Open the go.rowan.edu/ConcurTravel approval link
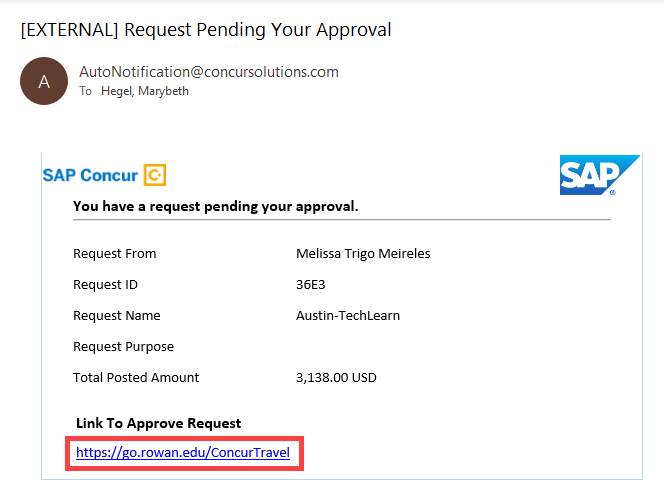Viewport: 664px width, 502px height. 183,452
